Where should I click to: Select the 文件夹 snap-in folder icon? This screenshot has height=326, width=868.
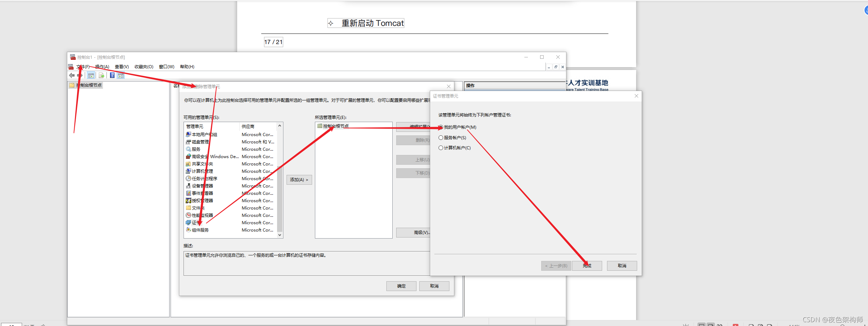188,208
